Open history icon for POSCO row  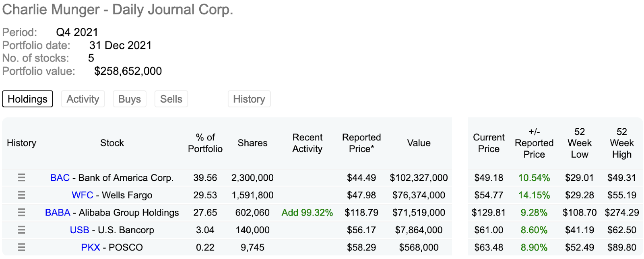(x=21, y=247)
